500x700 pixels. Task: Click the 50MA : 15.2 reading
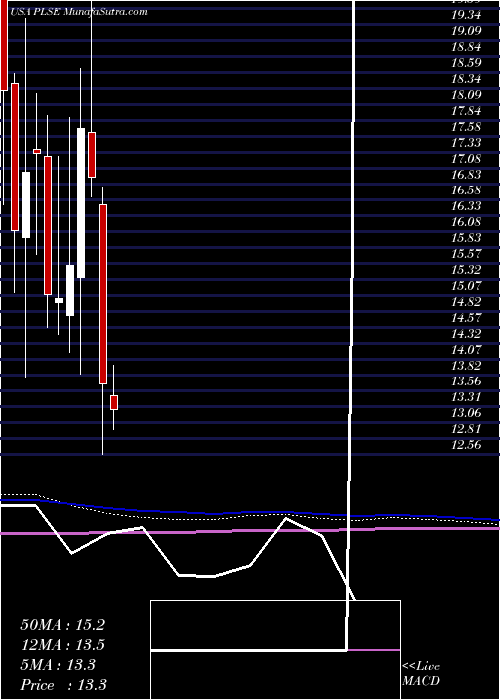click(62, 625)
